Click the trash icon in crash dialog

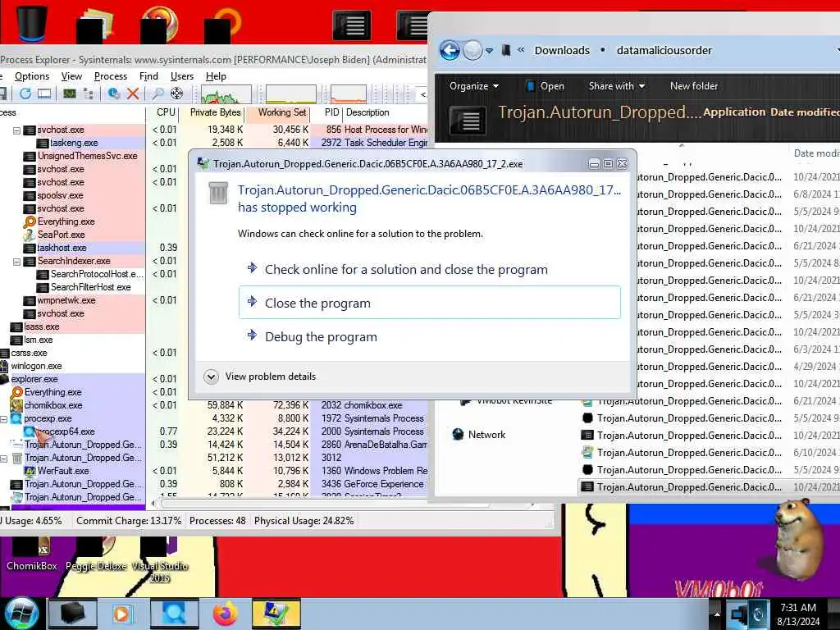tap(218, 193)
